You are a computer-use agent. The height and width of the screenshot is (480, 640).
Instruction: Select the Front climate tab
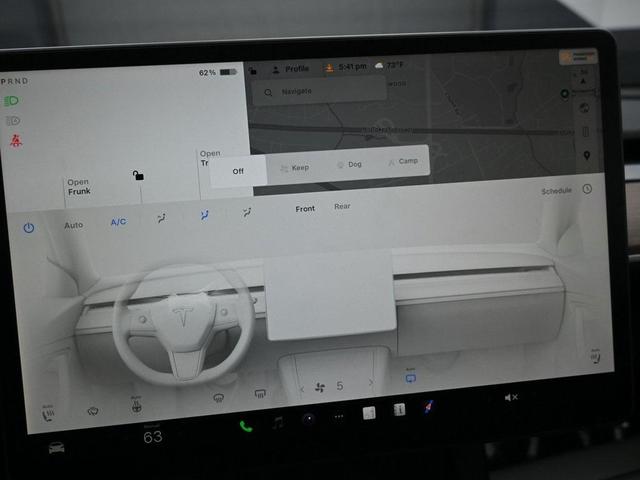[x=305, y=208]
